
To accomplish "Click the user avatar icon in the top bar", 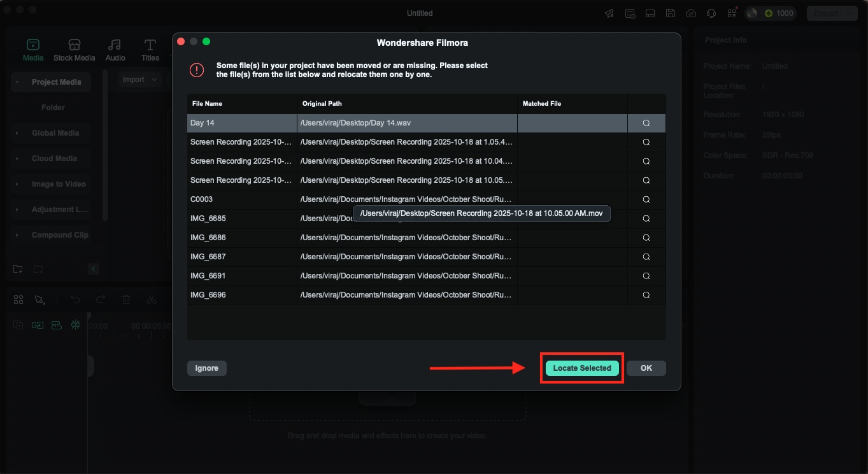I will 752,13.
